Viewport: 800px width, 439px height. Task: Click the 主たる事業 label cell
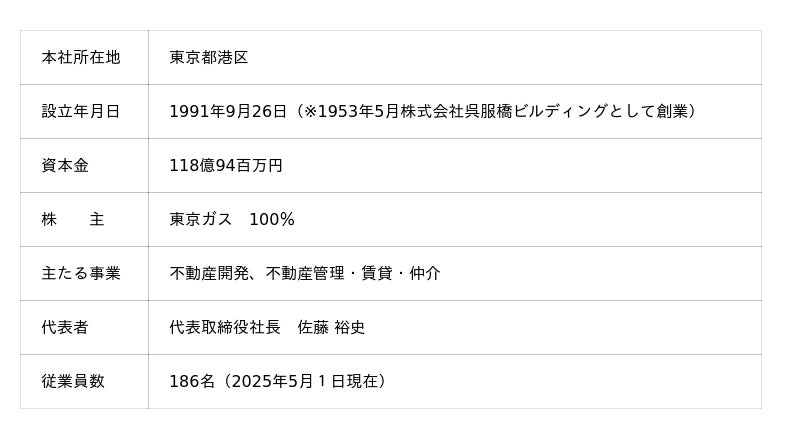[x=81, y=274]
